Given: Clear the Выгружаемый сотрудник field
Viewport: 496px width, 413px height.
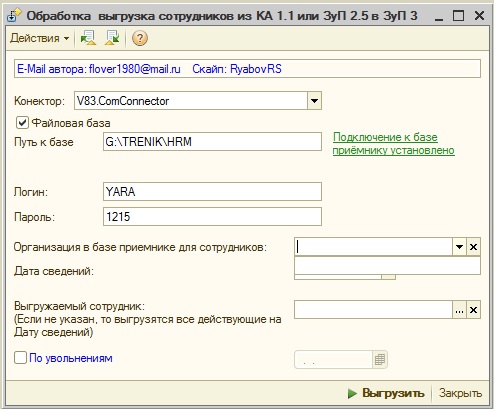Looking at the screenshot, I should [x=473, y=310].
